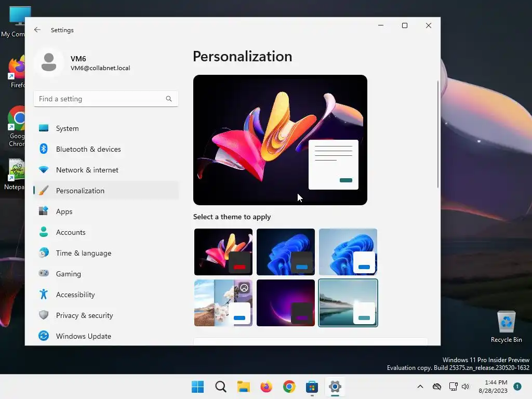The image size is (532, 399).
Task: Go back with the Settings arrow
Action: 37,30
